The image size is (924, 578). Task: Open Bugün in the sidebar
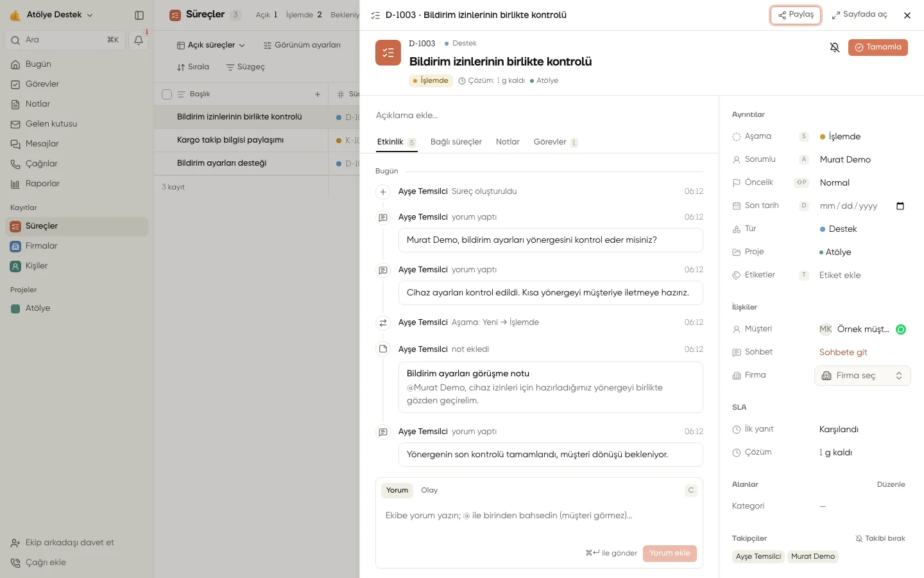coord(76,64)
